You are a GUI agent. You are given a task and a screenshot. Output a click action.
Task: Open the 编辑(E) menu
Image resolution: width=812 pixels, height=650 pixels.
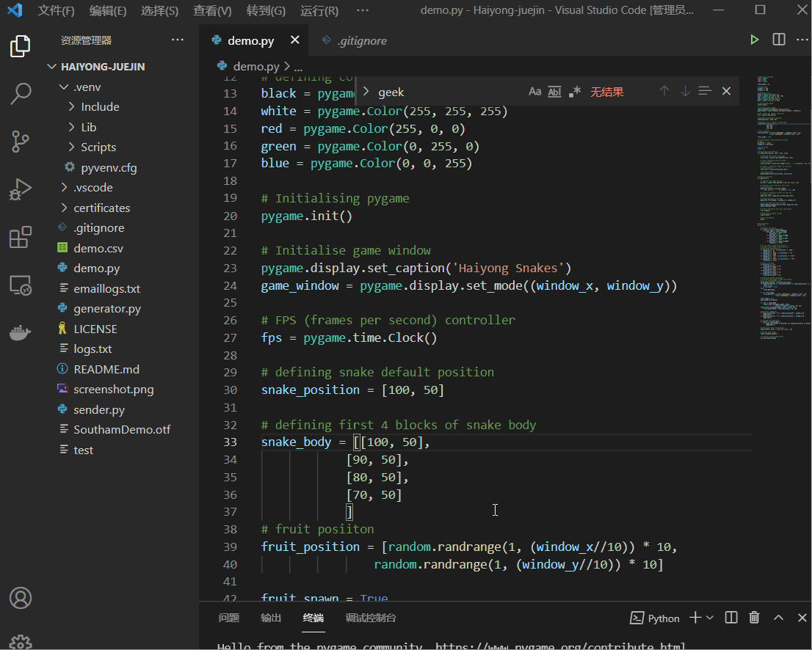click(108, 10)
